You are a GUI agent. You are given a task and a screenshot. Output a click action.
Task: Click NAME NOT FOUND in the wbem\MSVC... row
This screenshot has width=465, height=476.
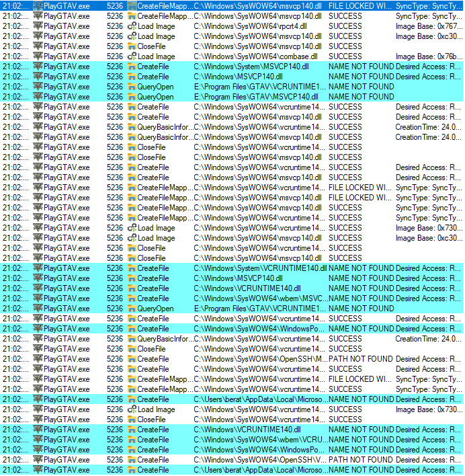pos(361,299)
